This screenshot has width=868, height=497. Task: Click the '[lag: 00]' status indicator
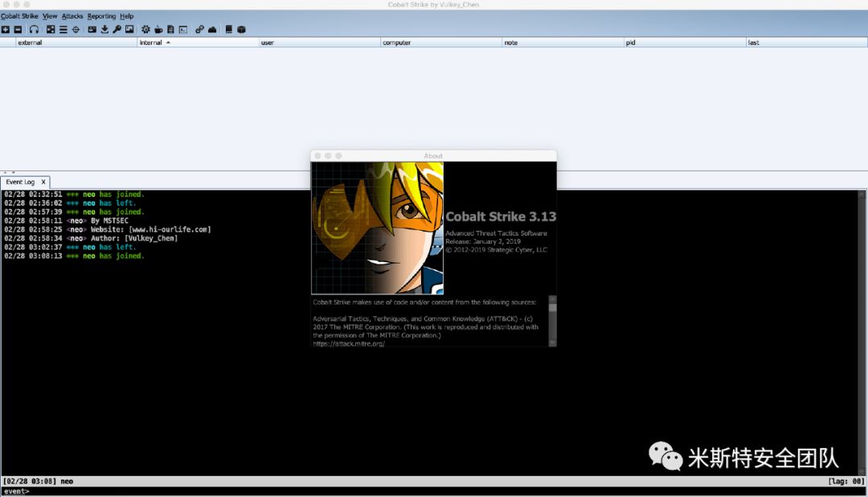click(x=845, y=482)
